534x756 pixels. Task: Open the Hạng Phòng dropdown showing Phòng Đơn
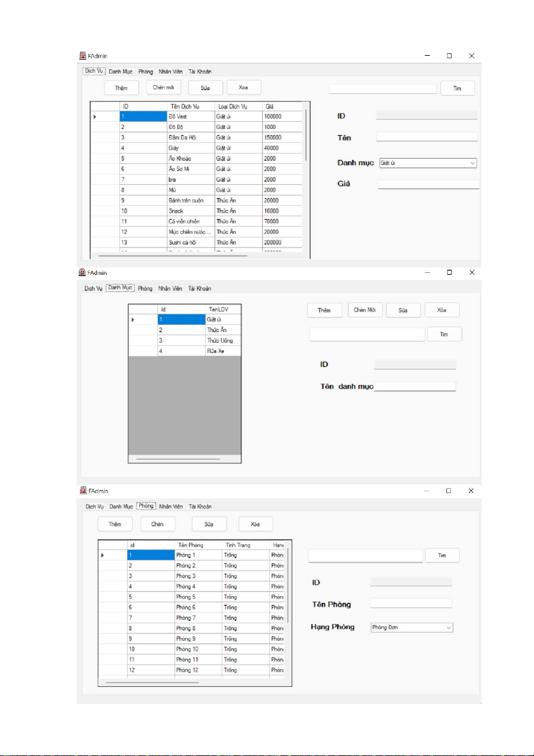(x=412, y=628)
